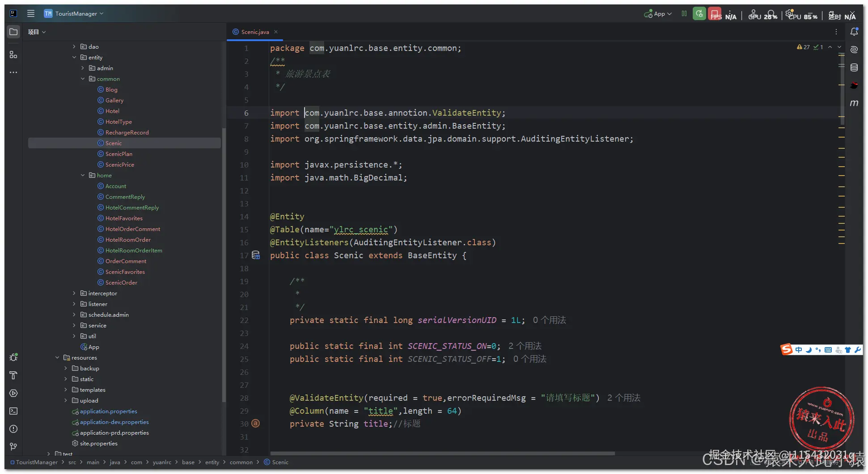
Task: Click the project tree vertical scrollbar
Action: tap(224, 264)
